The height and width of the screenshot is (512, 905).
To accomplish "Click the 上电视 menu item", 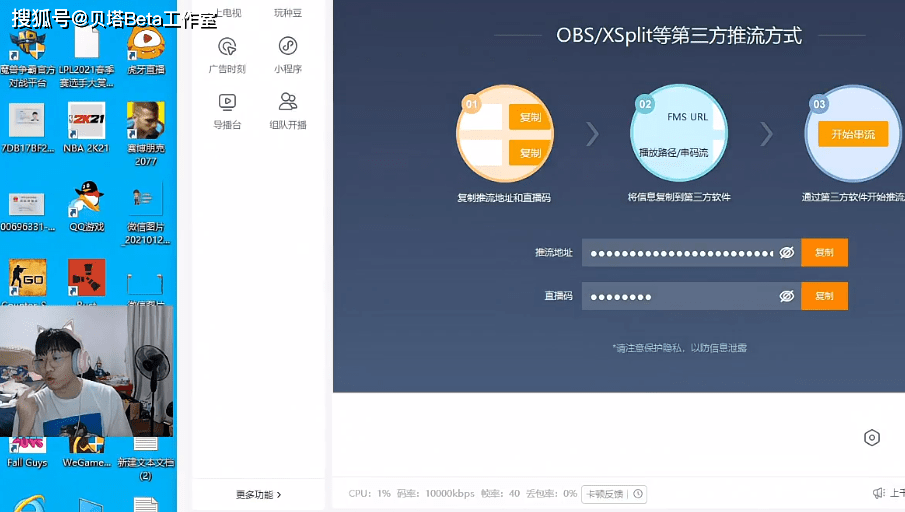I will click(227, 13).
